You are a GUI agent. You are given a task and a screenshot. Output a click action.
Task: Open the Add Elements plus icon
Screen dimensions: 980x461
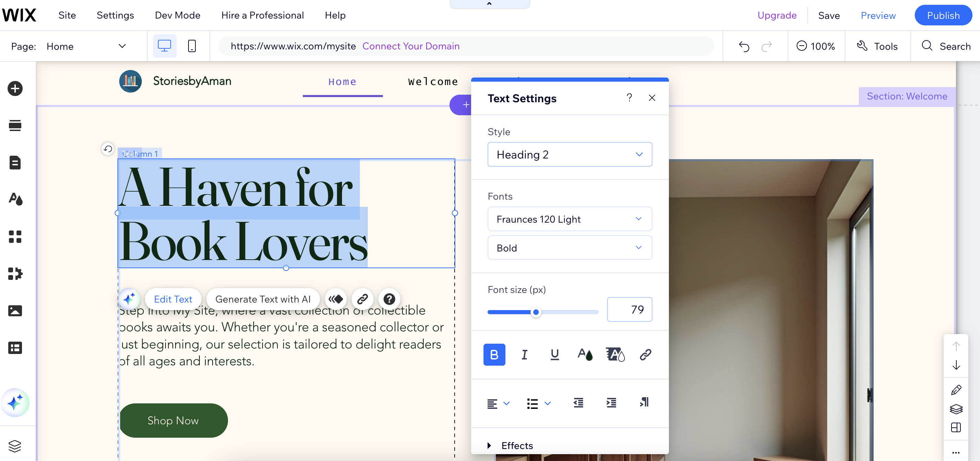15,88
